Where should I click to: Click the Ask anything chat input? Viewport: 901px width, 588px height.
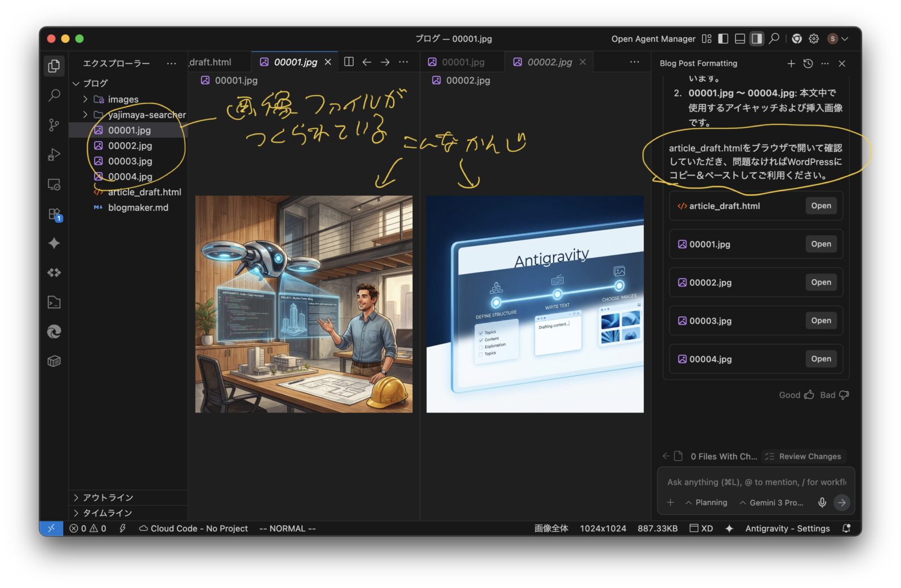[x=756, y=482]
